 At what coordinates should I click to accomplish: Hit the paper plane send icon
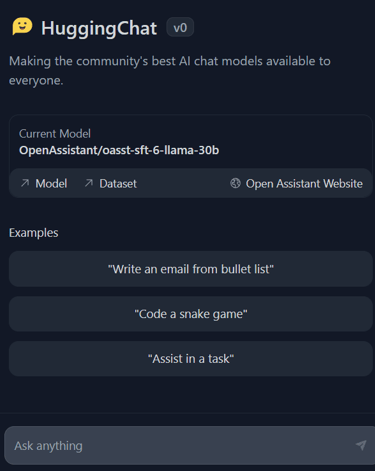(x=361, y=445)
